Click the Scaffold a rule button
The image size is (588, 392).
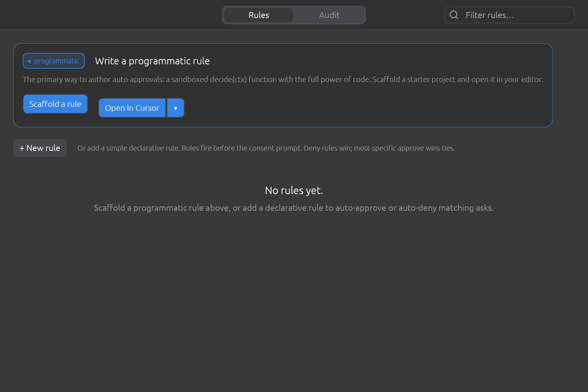(55, 104)
